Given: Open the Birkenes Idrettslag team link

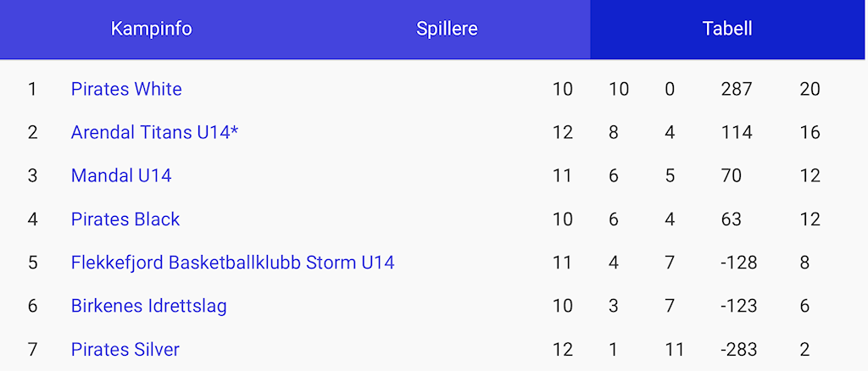Looking at the screenshot, I should 148,306.
